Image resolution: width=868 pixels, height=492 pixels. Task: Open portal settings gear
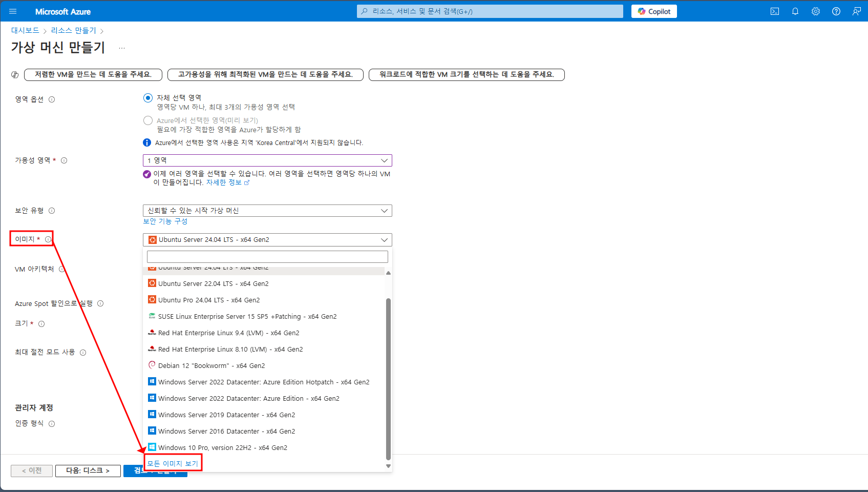816,11
